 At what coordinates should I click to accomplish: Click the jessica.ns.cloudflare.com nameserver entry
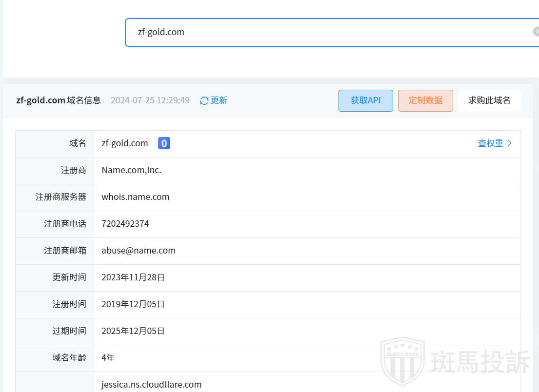[x=152, y=385]
